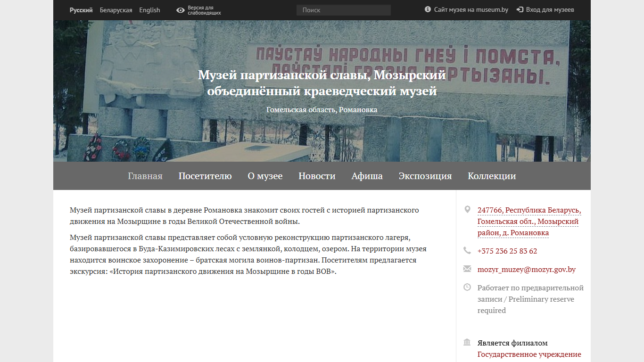Open the Экспозиция menu item
This screenshot has width=644, height=362.
(425, 176)
